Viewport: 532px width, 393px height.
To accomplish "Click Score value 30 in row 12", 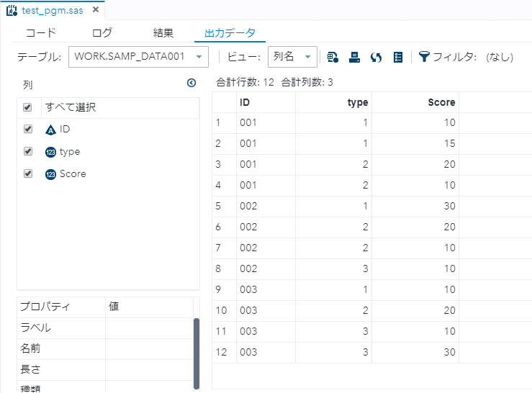I will coord(415,353).
